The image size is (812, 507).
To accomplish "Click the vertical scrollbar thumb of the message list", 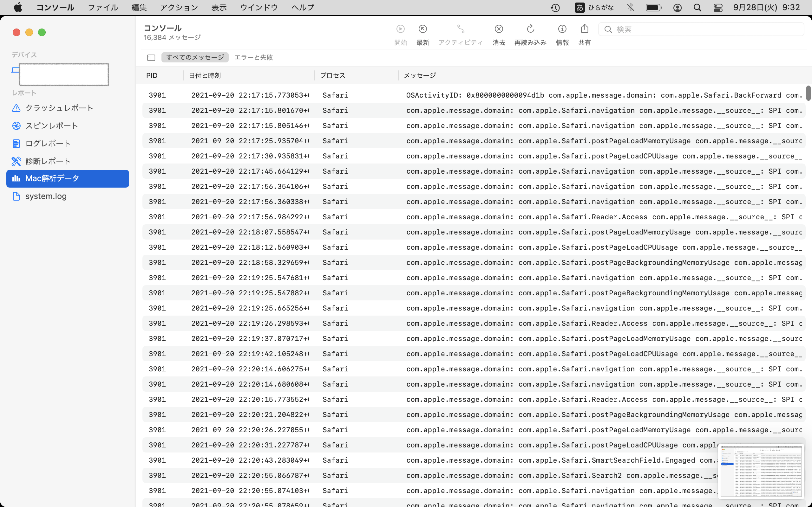I will point(808,93).
